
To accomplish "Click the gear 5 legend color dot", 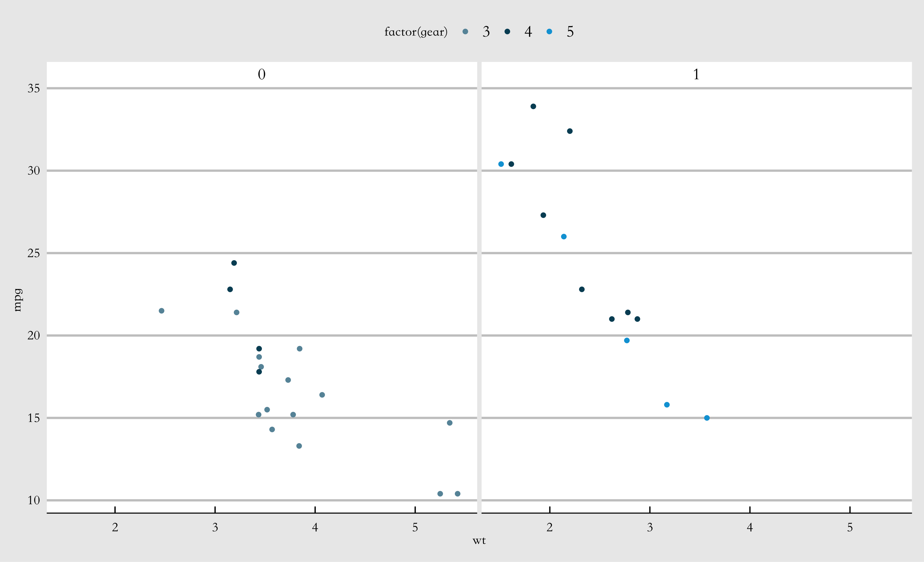I will pyautogui.click(x=549, y=31).
